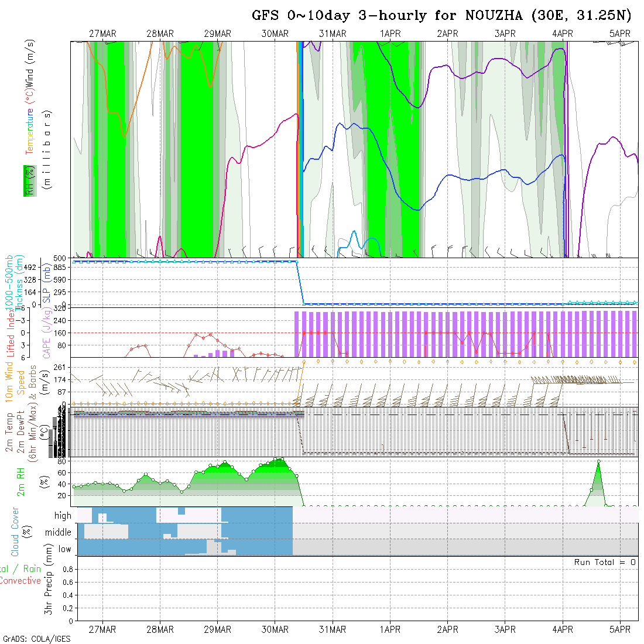This screenshot has width=644, height=644.
Task: Click the red Lifted Index axis label
Action: click(x=10, y=332)
